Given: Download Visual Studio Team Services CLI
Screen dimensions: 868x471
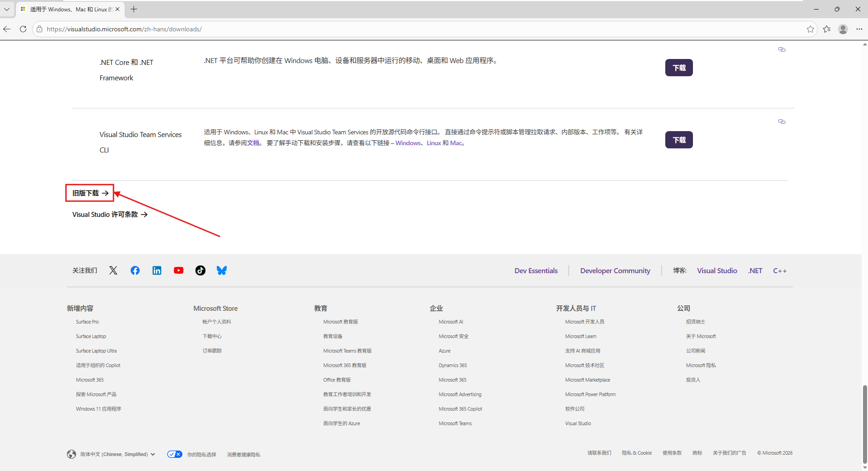Looking at the screenshot, I should click(679, 140).
